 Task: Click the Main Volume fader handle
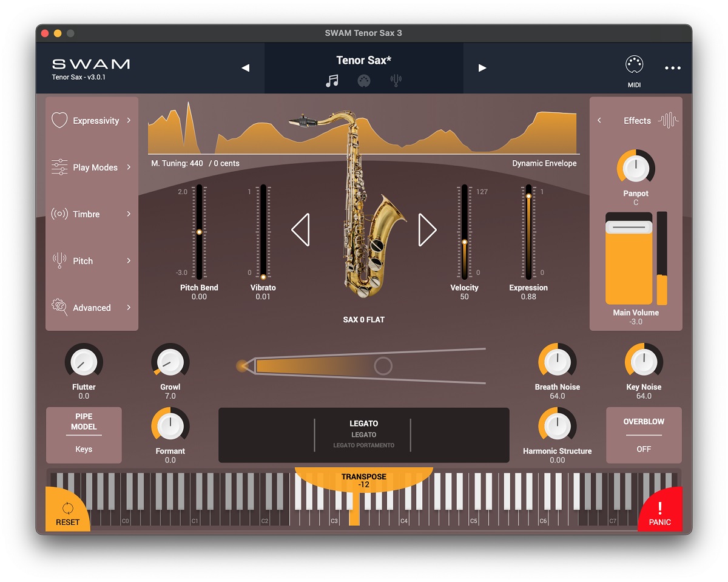pos(629,227)
